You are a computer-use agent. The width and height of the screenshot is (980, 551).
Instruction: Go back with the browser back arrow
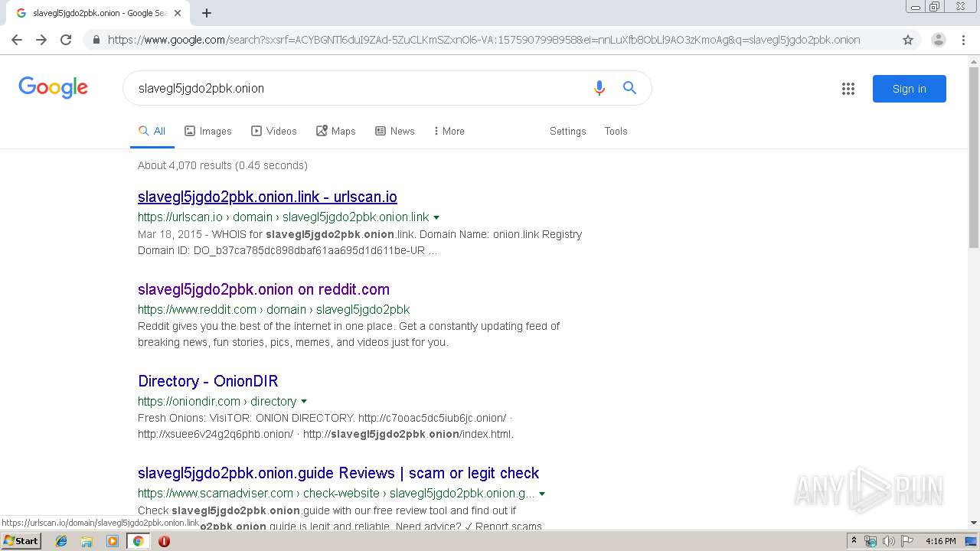17,40
